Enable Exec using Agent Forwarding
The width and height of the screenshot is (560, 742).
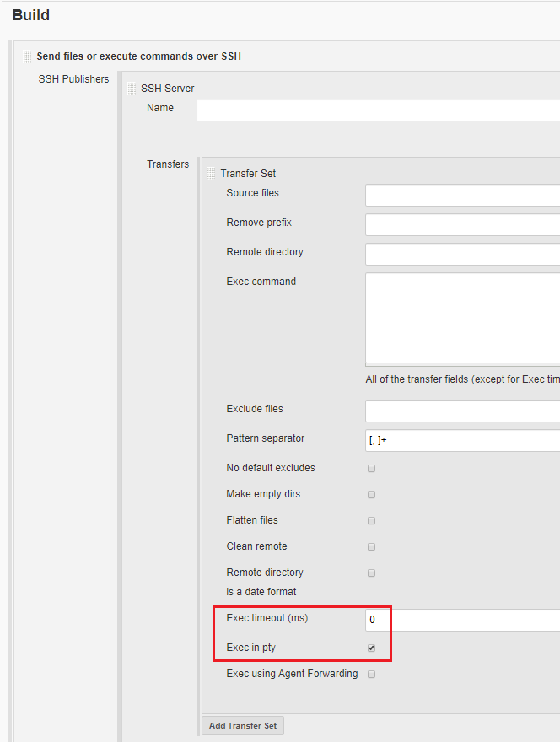(372, 675)
